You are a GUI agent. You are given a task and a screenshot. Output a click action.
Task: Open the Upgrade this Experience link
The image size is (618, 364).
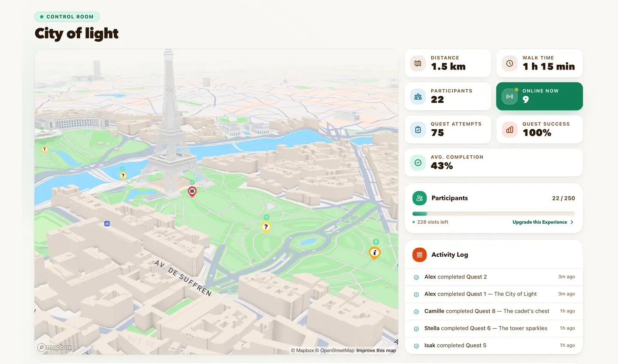(x=543, y=222)
